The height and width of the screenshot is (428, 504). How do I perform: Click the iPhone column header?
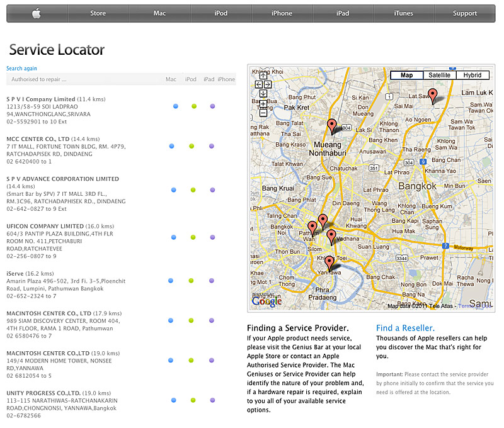(x=226, y=79)
